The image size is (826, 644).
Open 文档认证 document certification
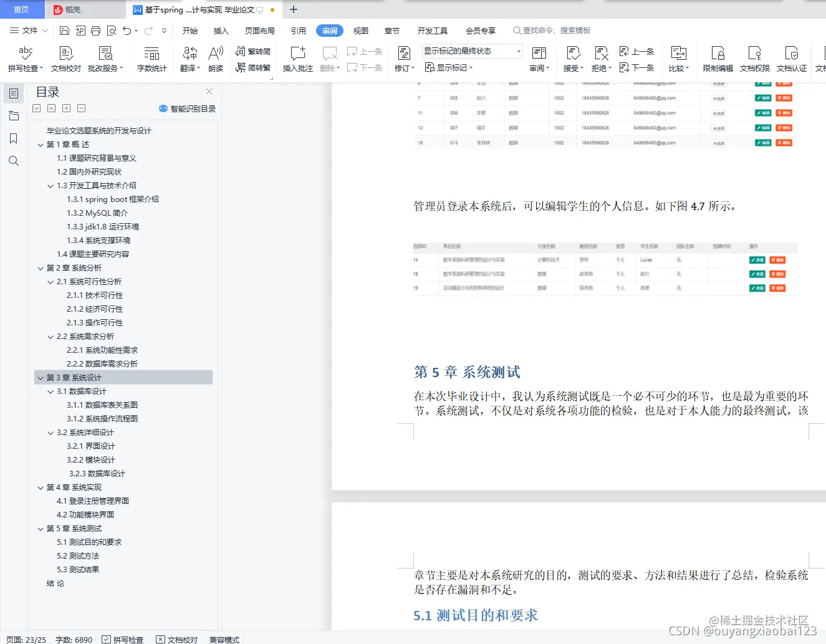(x=792, y=59)
